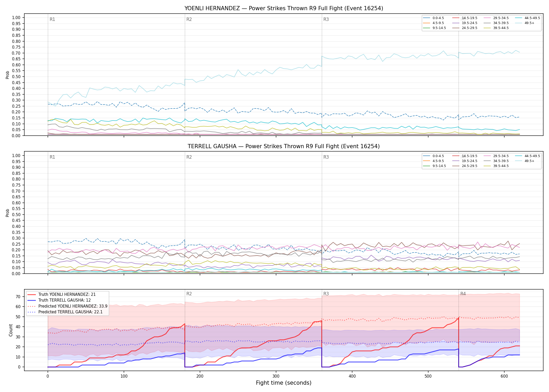This screenshot has height=392, width=549.
Task: Click 'Predicted TERRELL GAUSHA: 22.1' legend entry
Action: point(65,312)
